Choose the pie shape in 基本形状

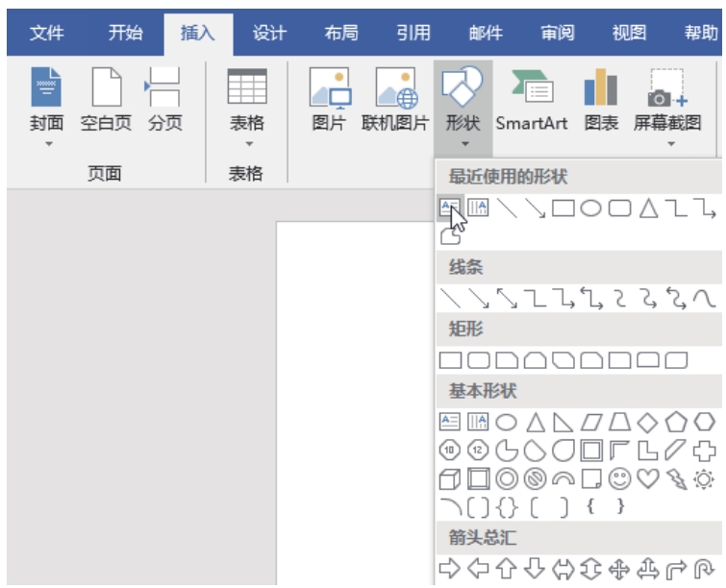tap(507, 451)
